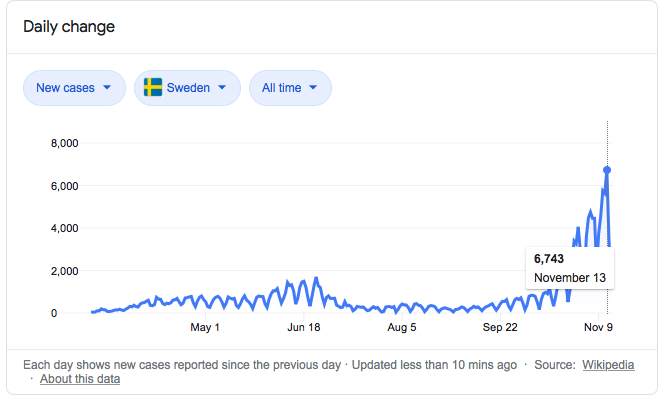Click the 6,743 tooltip box
The image size is (662, 402).
click(569, 268)
